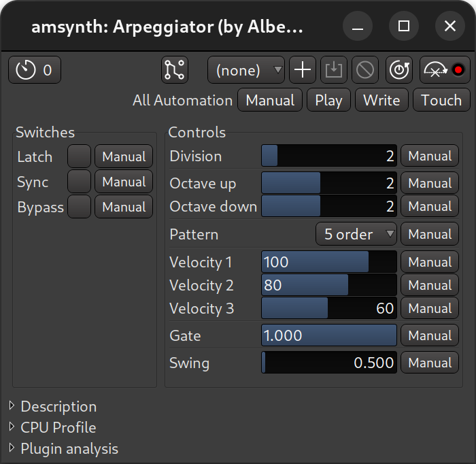The height and width of the screenshot is (464, 476).
Task: Open Sync automation mode Manual button
Action: (x=124, y=182)
